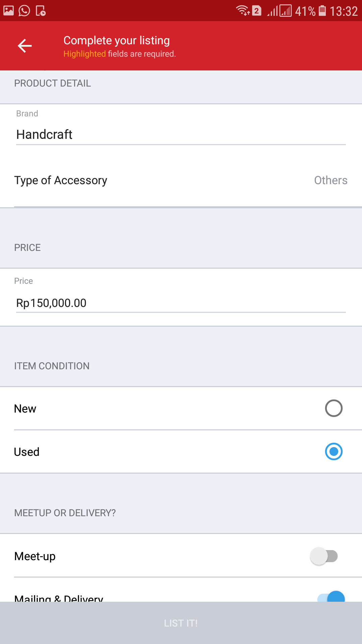Tap the back arrow icon

click(x=25, y=46)
